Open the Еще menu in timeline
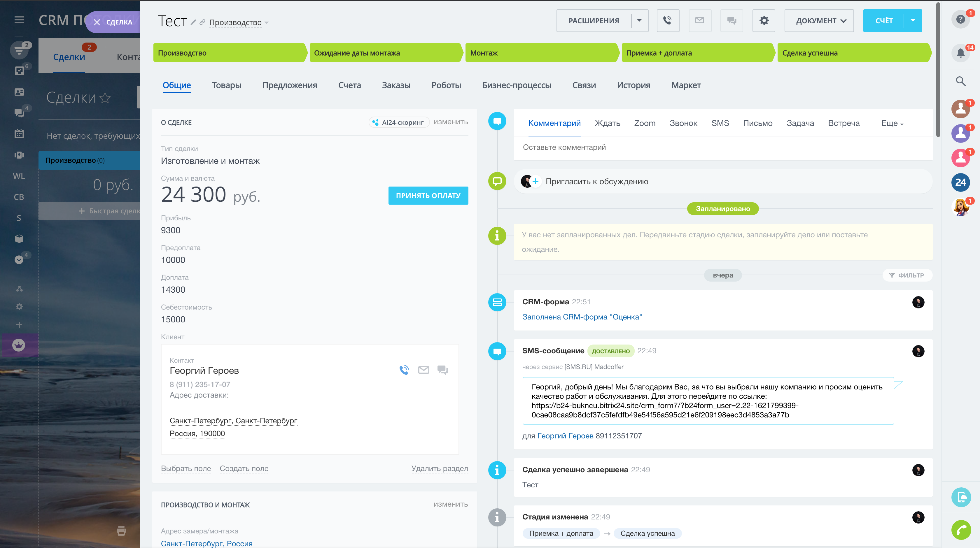 pos(892,123)
